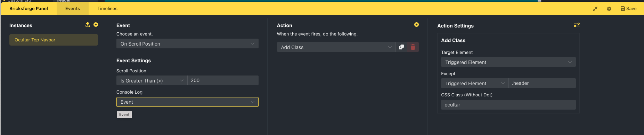The width and height of the screenshot is (644, 135).
Task: Expand the Console Log Event dropdown
Action: point(187,102)
